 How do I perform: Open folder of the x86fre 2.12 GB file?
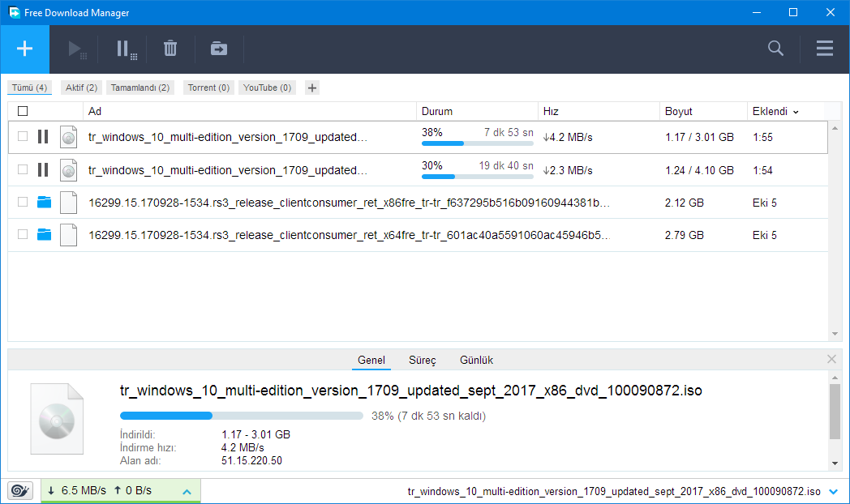44,203
